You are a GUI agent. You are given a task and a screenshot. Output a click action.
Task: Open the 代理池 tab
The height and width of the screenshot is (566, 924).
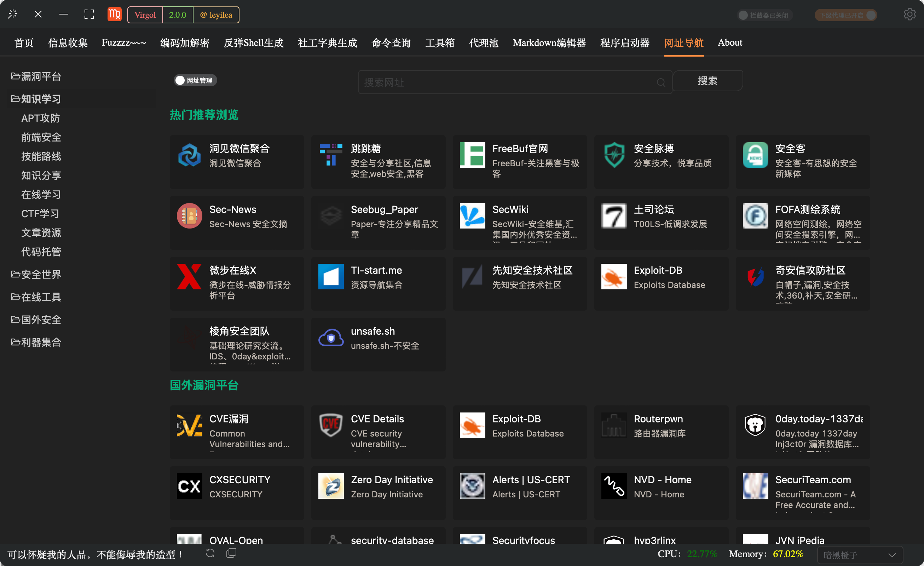[x=483, y=43]
